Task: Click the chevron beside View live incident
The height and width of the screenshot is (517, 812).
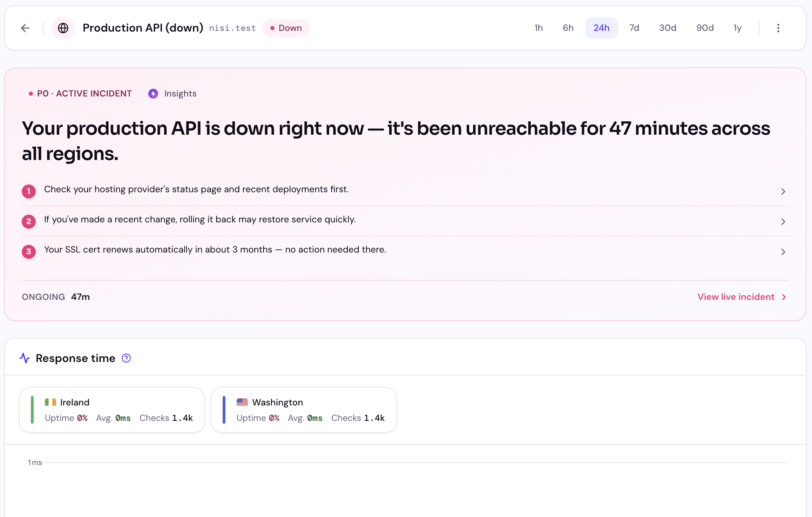Action: [784, 297]
